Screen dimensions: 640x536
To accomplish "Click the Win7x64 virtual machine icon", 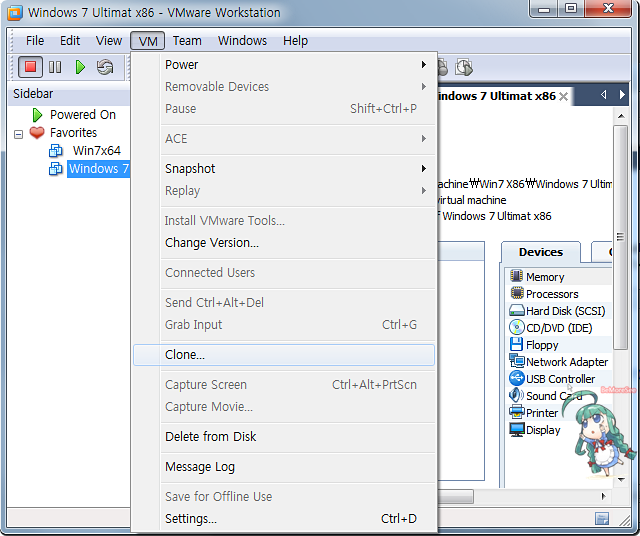I will tap(56, 151).
